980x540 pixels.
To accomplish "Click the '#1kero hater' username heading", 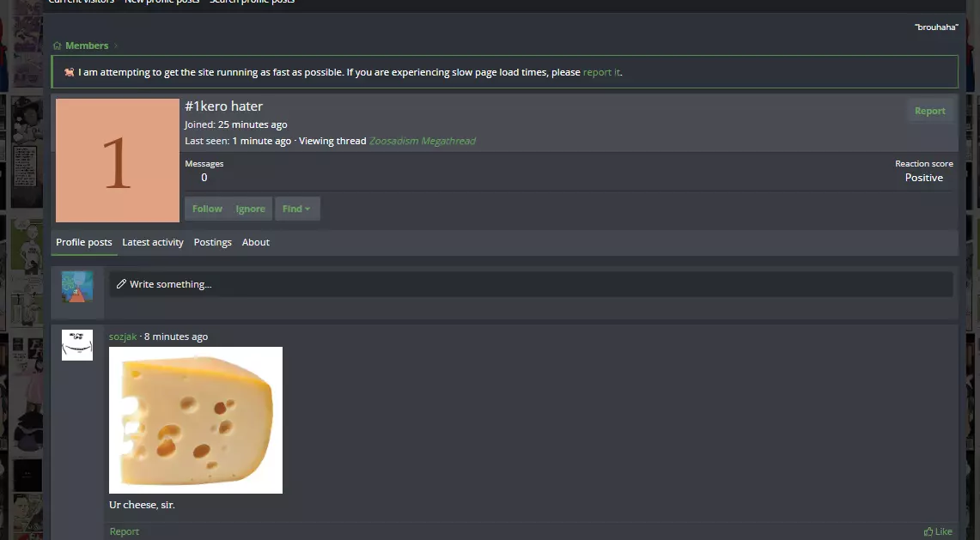I will click(x=224, y=106).
